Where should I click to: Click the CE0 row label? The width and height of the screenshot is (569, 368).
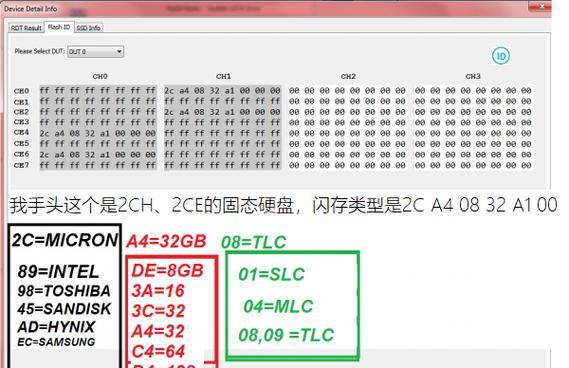(21, 91)
